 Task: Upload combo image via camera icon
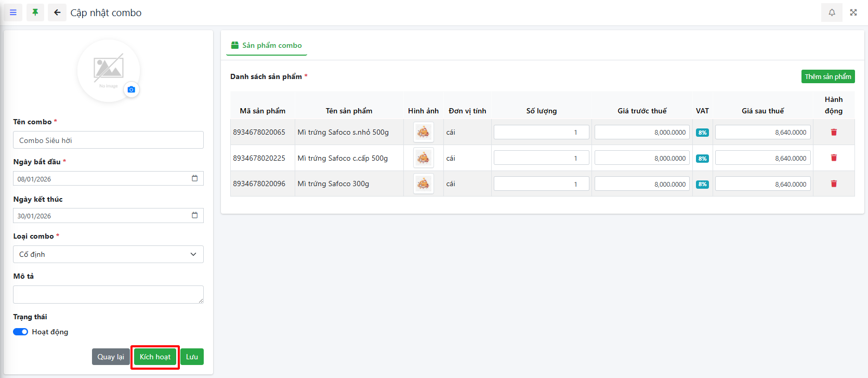click(131, 89)
